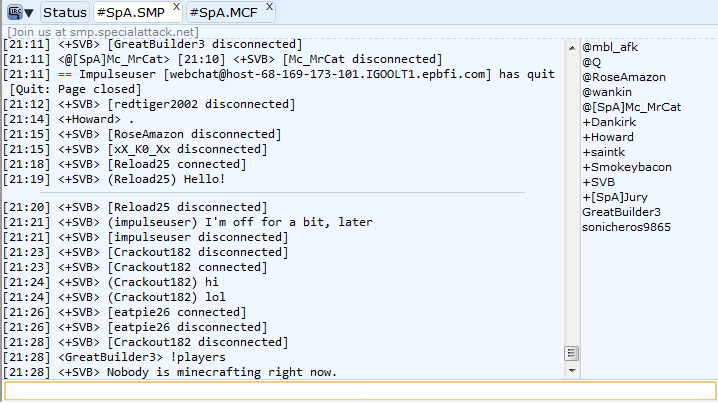
Task: Close the #SpA.MCF tab
Action: [269, 7]
